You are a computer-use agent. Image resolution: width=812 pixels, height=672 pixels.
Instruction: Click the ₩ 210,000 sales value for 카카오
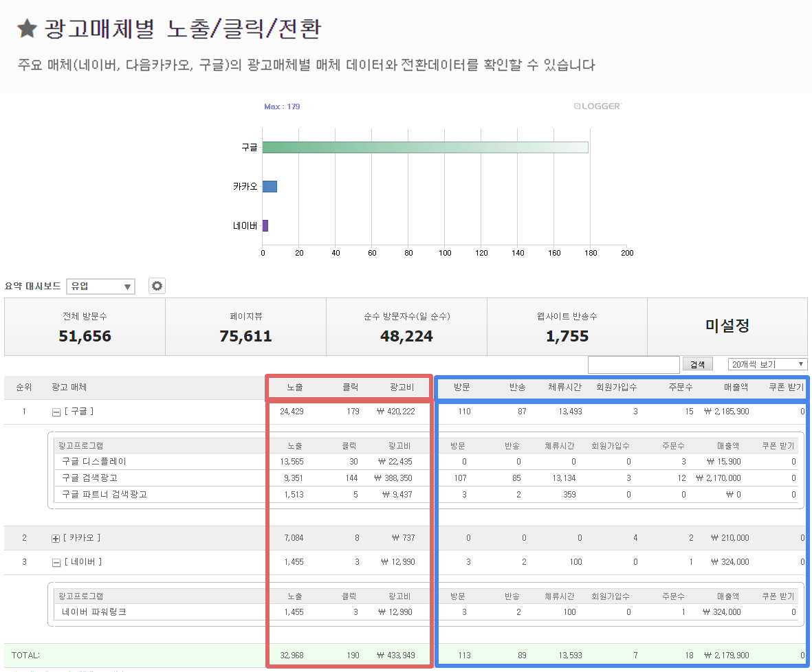click(729, 538)
